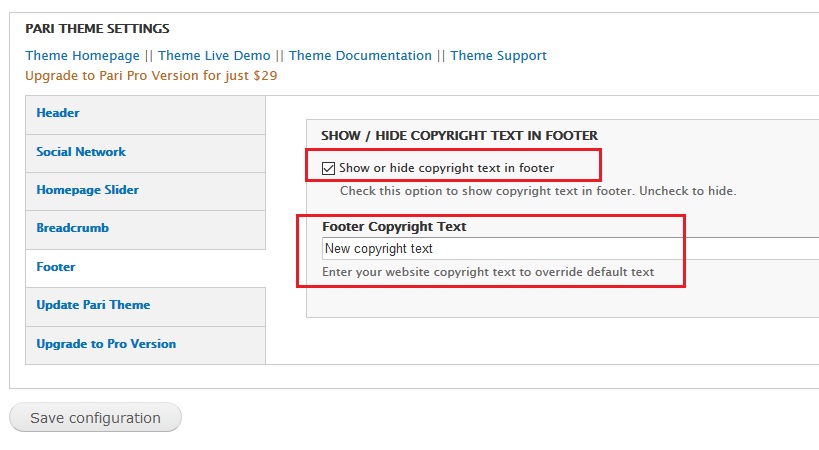Click the 'Footer Copyright Text' field label
Screen dimensions: 819x450
coord(394,227)
